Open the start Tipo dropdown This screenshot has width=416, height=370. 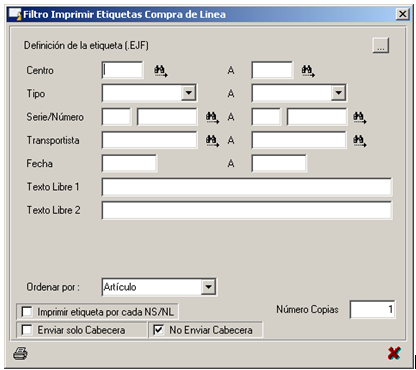(189, 93)
